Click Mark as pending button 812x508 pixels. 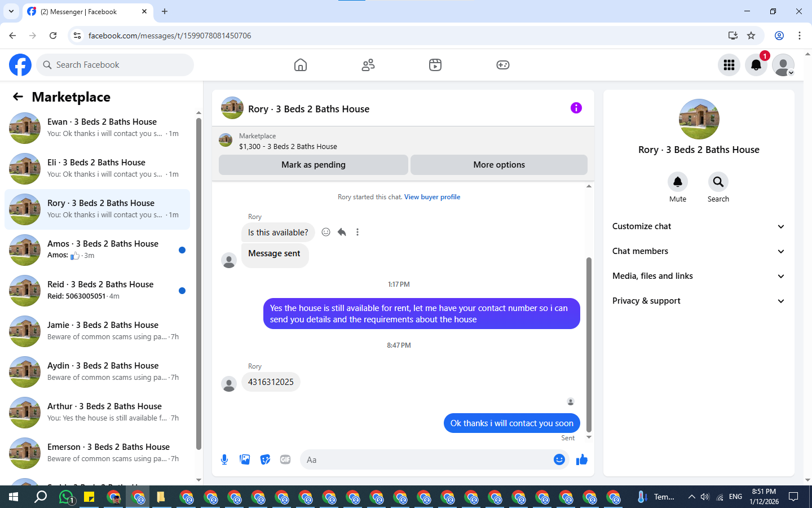[x=314, y=165]
